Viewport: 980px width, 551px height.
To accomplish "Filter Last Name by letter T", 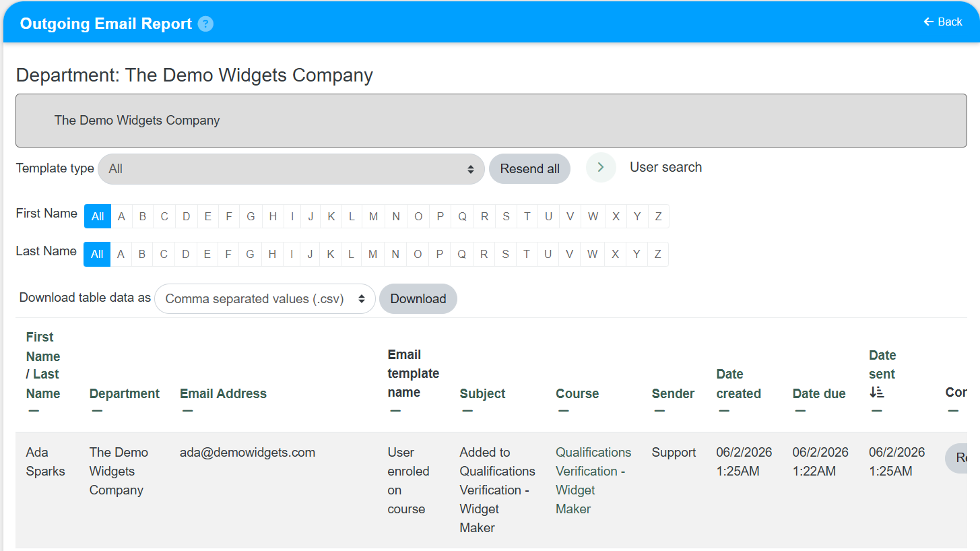I will pyautogui.click(x=526, y=254).
